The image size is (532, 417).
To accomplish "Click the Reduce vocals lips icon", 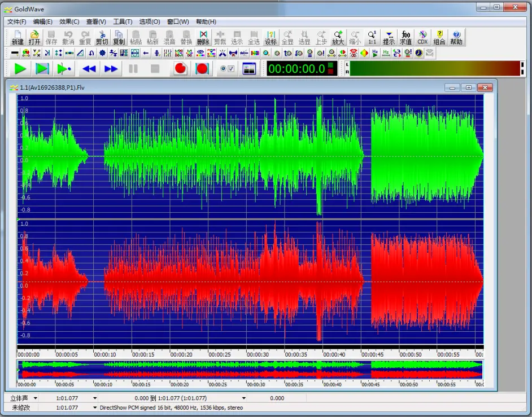I will click(x=354, y=53).
